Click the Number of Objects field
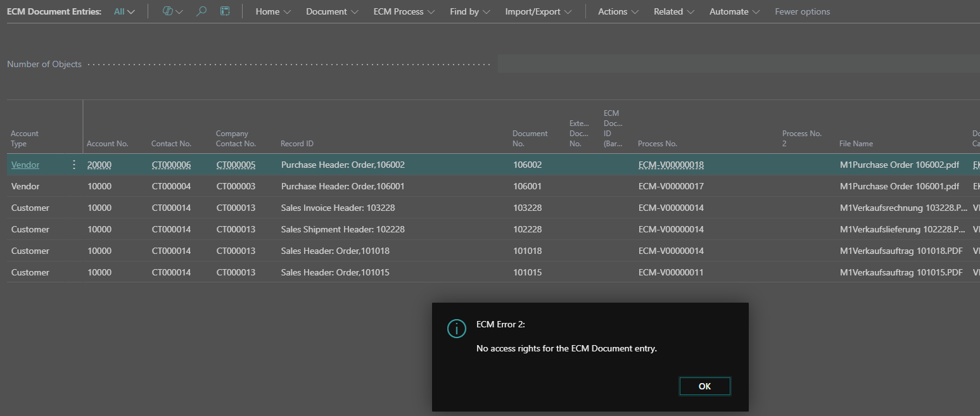This screenshot has width=980, height=416. click(738, 64)
